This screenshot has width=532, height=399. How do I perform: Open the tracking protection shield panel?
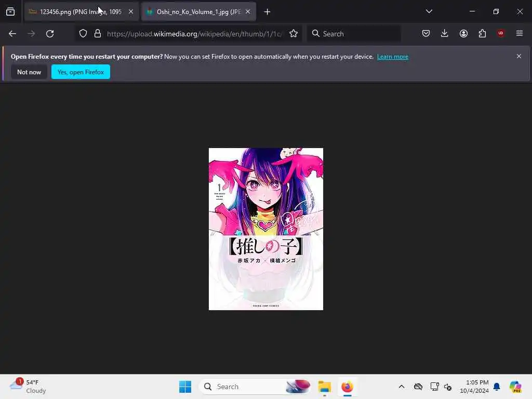(83, 34)
